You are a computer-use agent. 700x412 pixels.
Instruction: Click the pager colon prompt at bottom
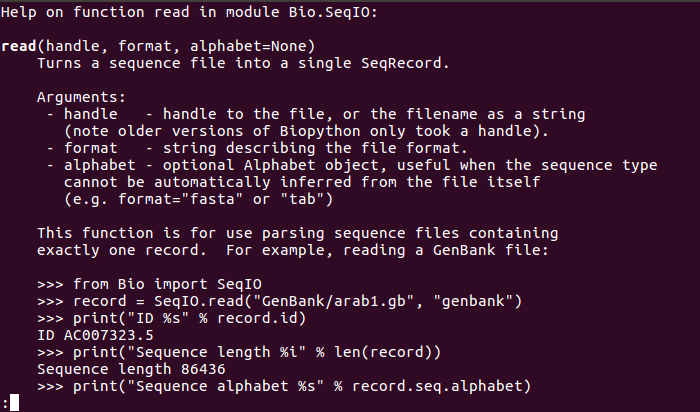click(x=4, y=403)
